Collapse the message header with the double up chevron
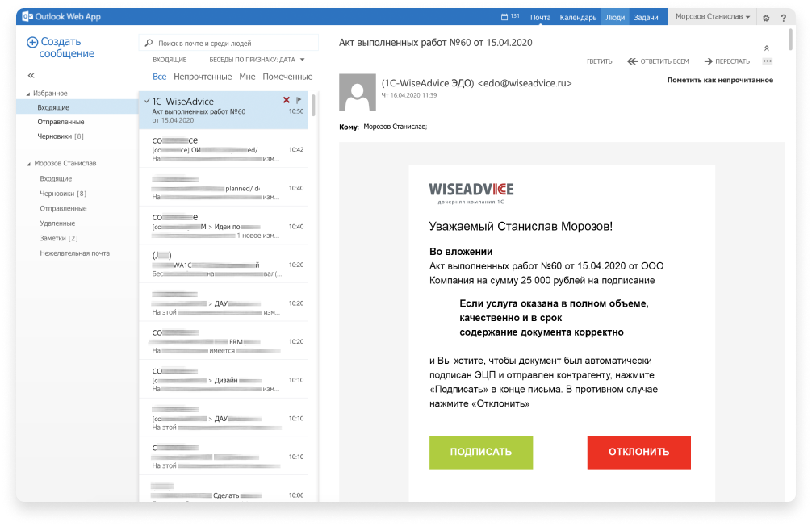Viewport: 812px width, 526px height. pos(767,48)
